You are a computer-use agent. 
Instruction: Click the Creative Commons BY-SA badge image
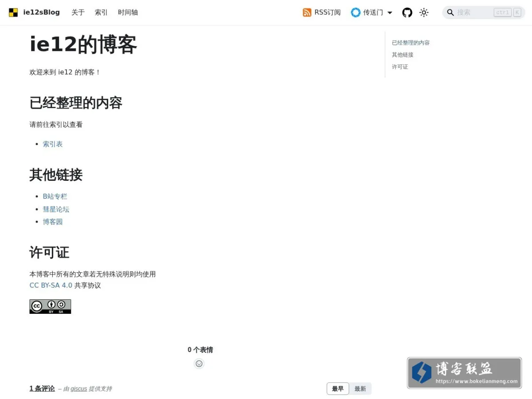(50, 306)
